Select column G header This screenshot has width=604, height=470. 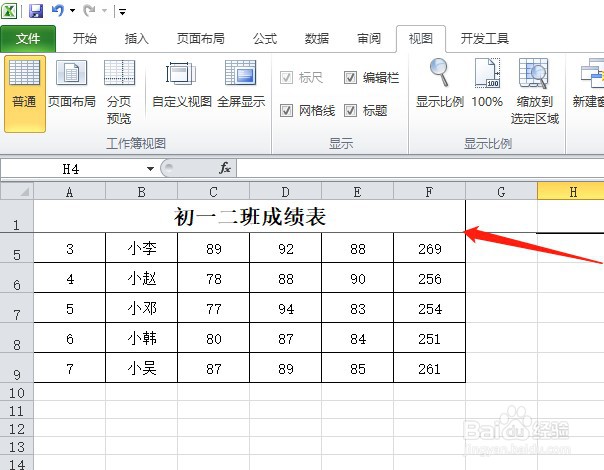tap(502, 191)
